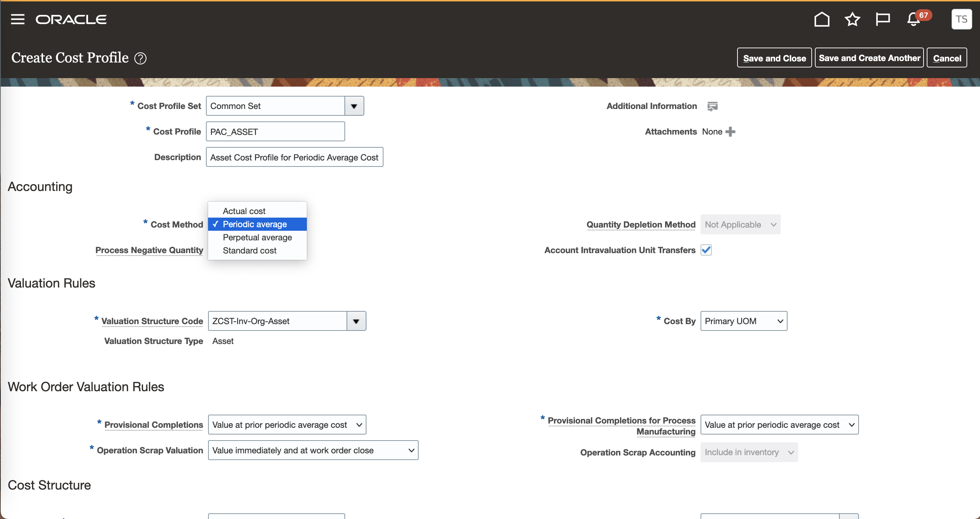Open Additional Information descriptive flexfield icon

pyautogui.click(x=712, y=106)
